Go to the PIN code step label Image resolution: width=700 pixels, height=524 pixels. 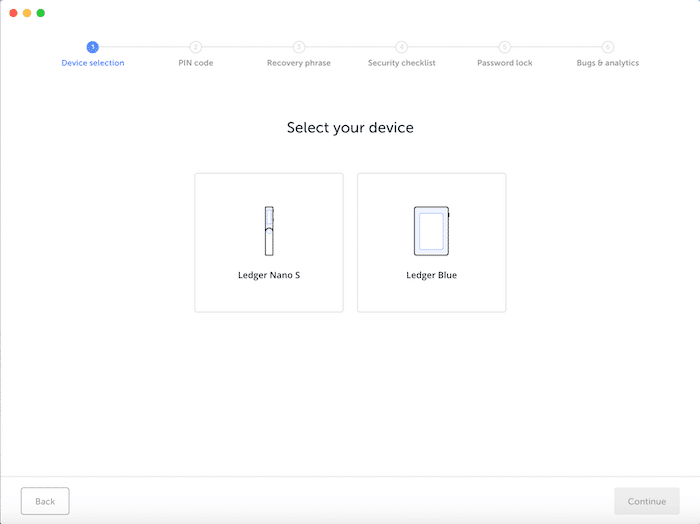click(196, 63)
